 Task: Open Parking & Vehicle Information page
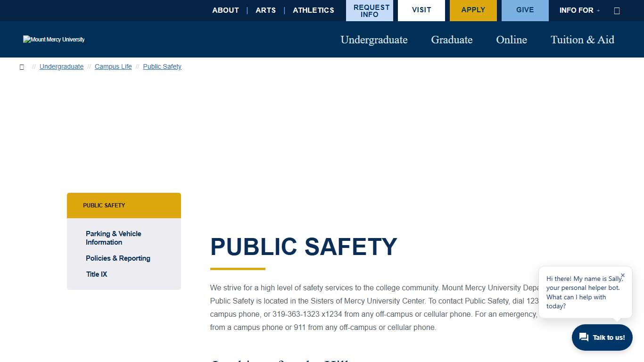[113, 238]
